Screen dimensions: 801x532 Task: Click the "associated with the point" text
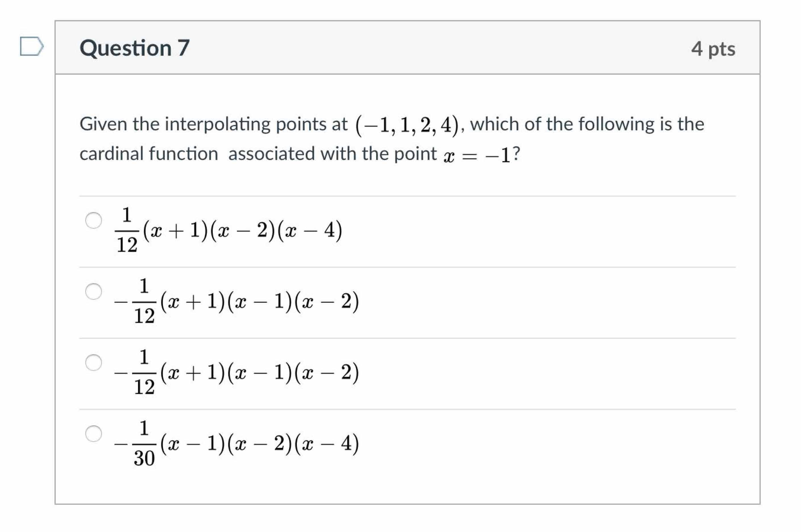332,154
